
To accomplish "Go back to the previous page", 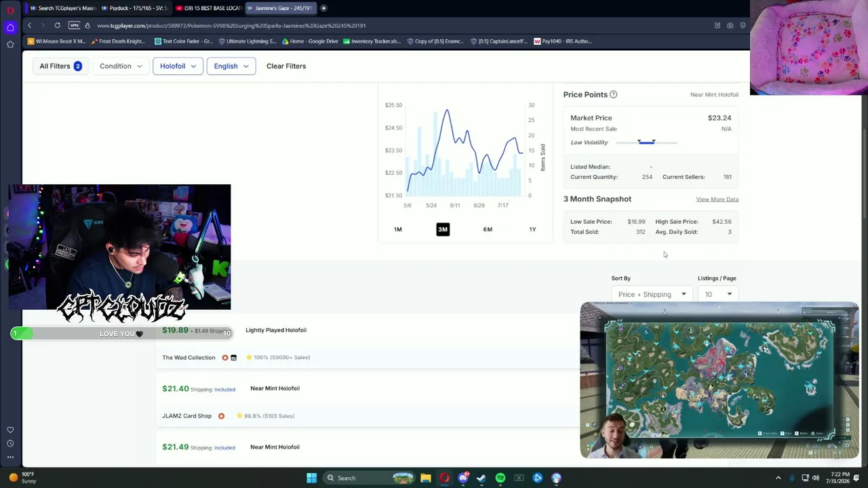I will coord(29,26).
